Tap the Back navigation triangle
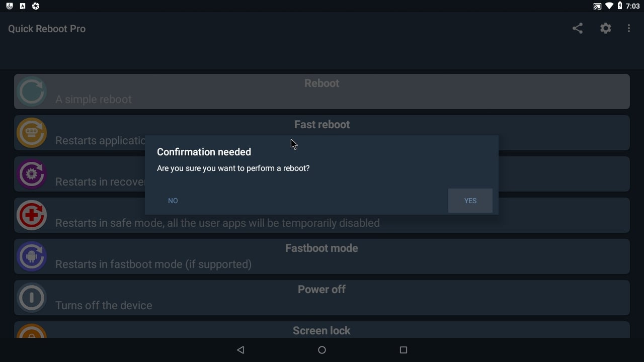 [240, 350]
